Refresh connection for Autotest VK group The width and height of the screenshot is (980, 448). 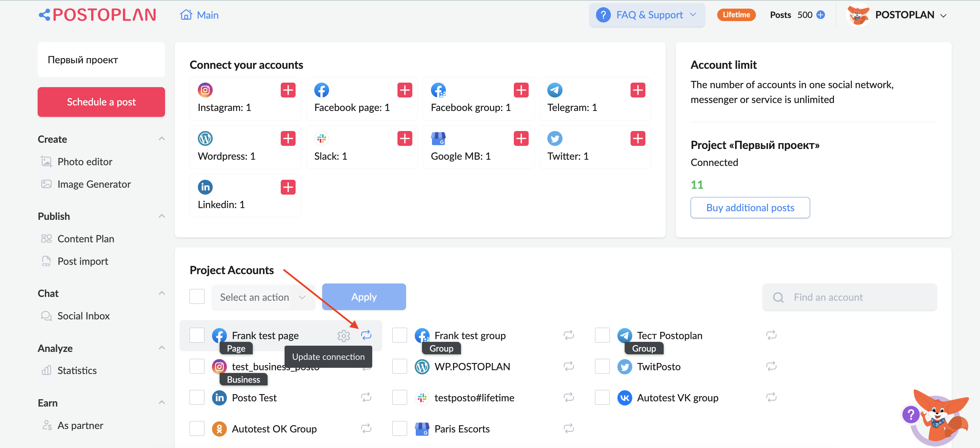pyautogui.click(x=771, y=397)
